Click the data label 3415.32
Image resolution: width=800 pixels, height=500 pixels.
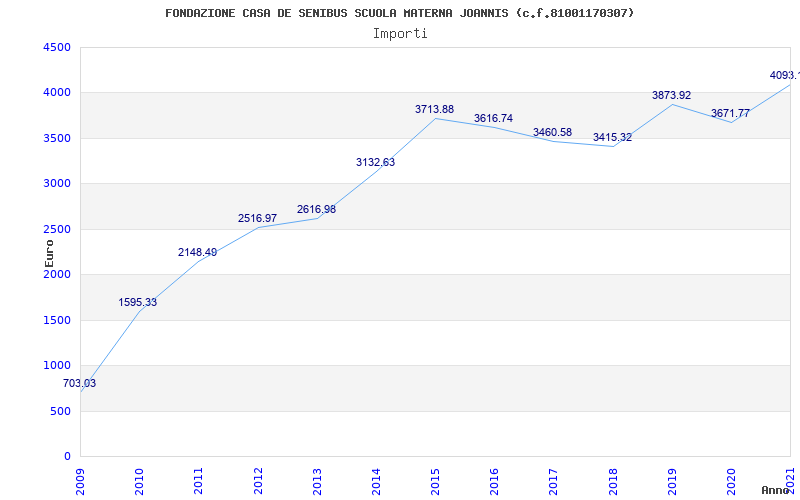pyautogui.click(x=612, y=137)
